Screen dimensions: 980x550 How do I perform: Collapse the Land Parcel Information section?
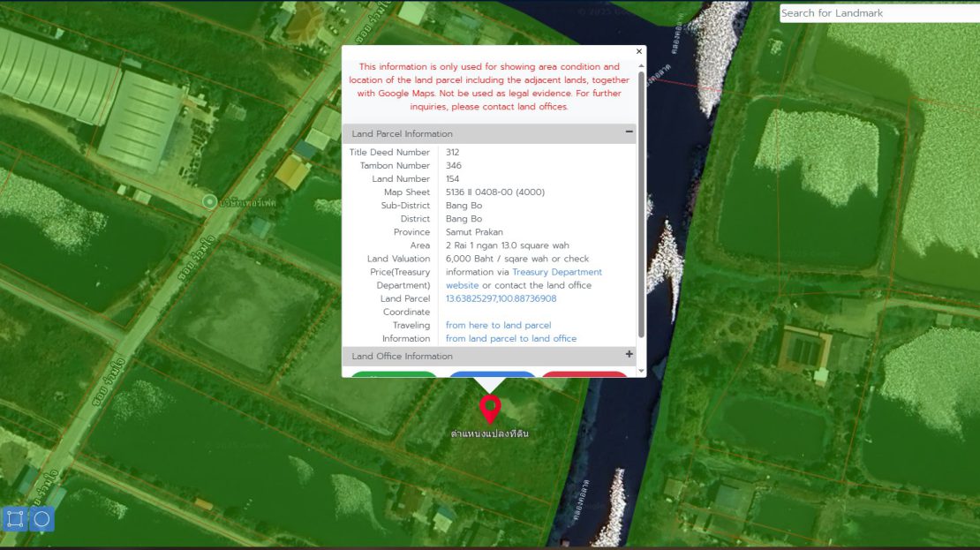(x=629, y=132)
